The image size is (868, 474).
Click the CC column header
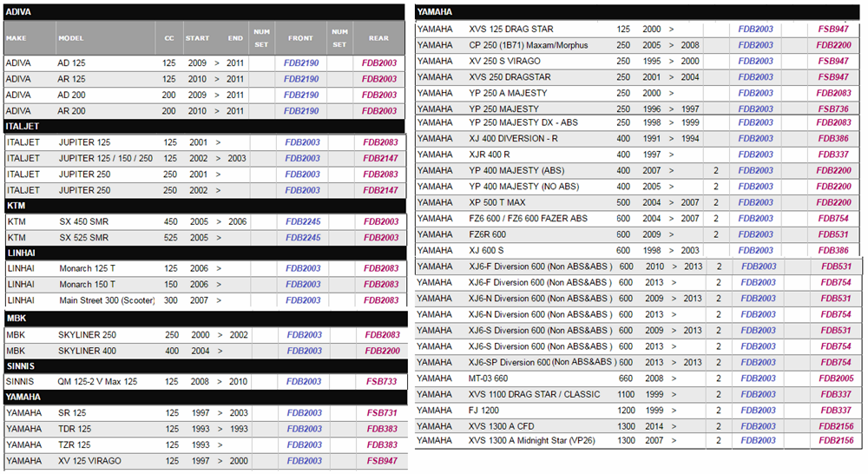point(169,38)
